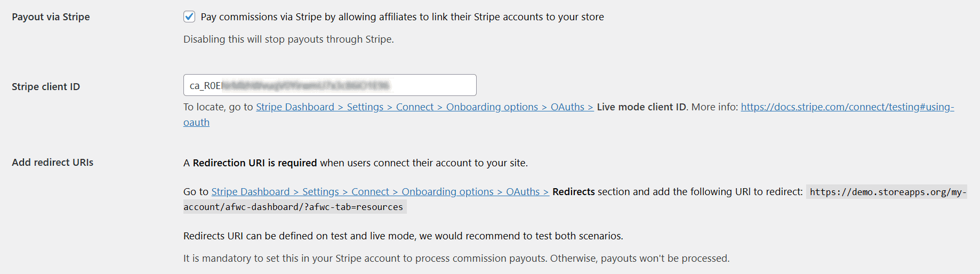Uncheck the Pay commissions via Stripe checkbox
The height and width of the screenshot is (274, 980).
[x=189, y=17]
